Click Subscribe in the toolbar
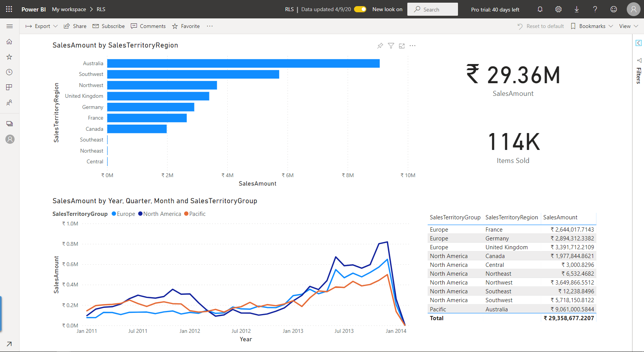 point(109,26)
